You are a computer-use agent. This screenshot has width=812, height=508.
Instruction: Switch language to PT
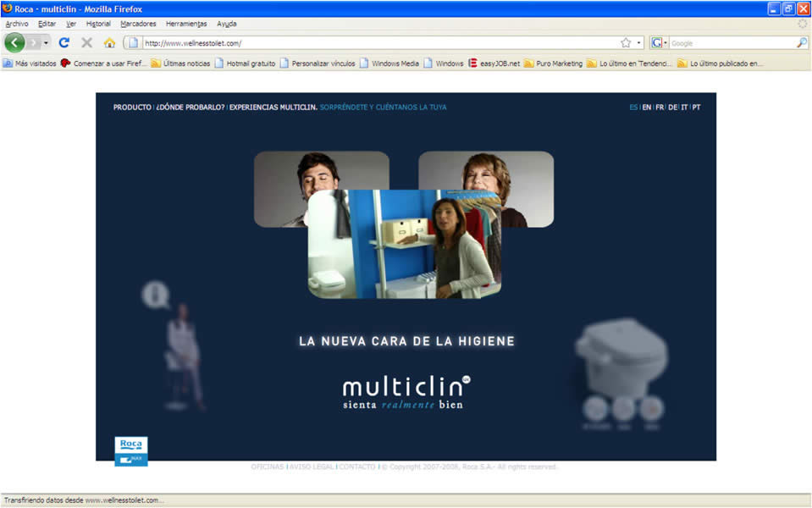coord(696,108)
